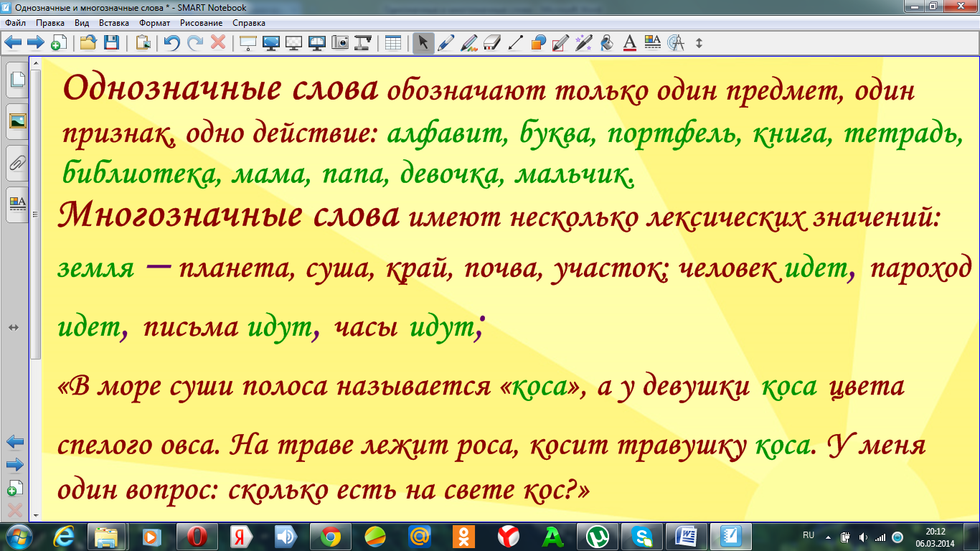Open the Вставка menu

pyautogui.click(x=114, y=23)
